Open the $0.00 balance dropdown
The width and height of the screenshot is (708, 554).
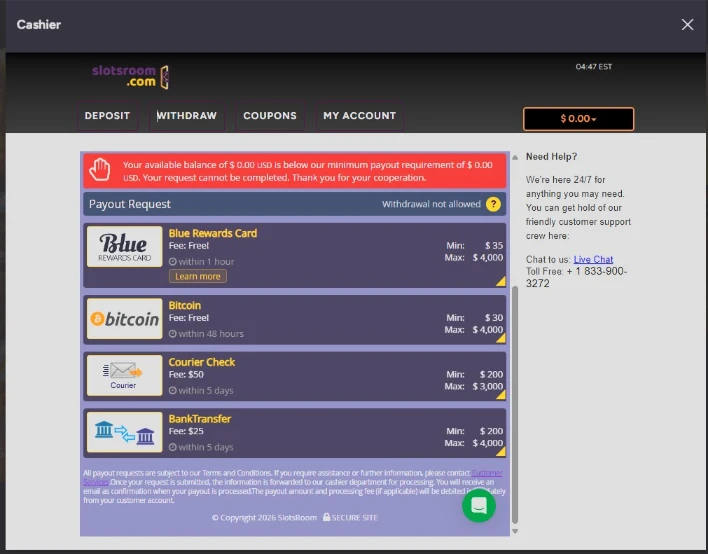(x=578, y=119)
